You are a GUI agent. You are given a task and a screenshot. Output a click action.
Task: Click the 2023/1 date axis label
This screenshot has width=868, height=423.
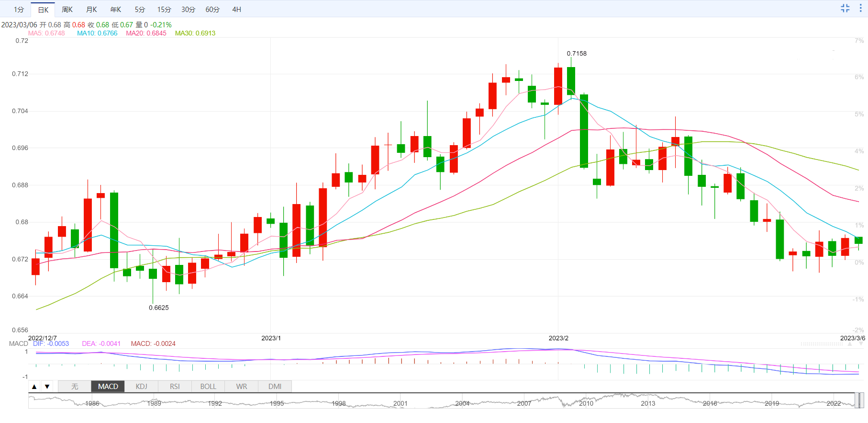pyautogui.click(x=271, y=338)
